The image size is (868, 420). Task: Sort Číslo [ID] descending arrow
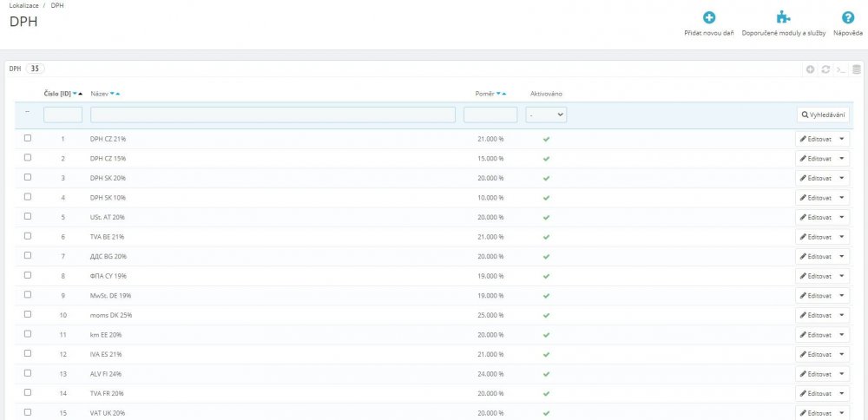[x=75, y=94]
